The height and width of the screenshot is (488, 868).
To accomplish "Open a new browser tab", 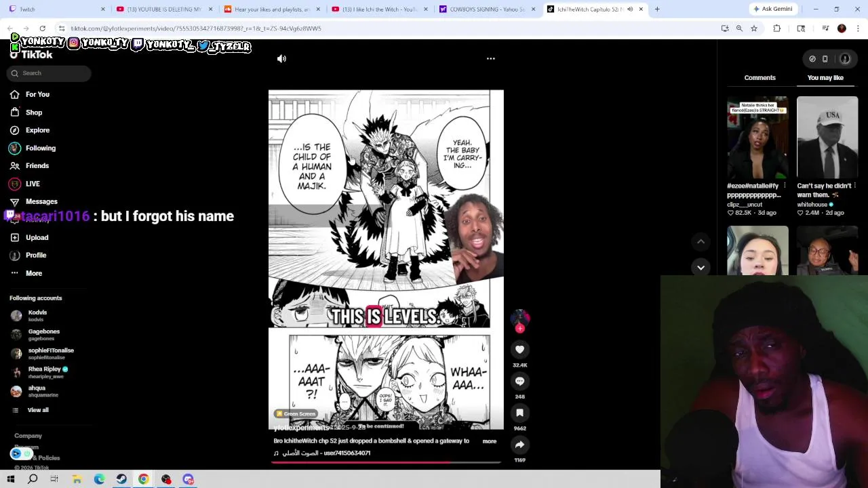I will (x=657, y=9).
